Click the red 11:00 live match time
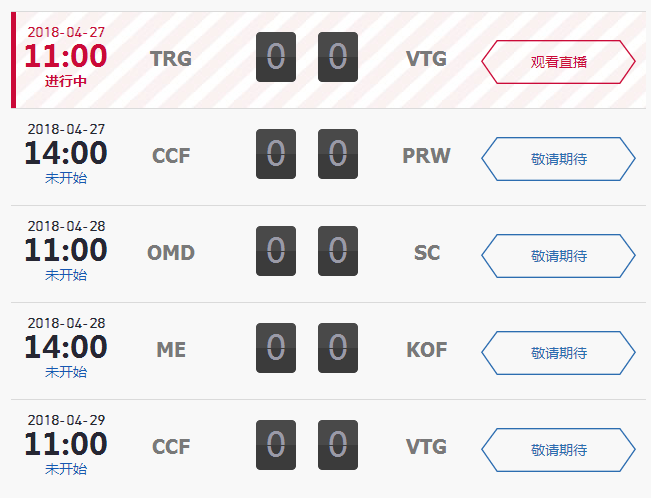Viewport: 651px width, 498px height. pyautogui.click(x=66, y=56)
